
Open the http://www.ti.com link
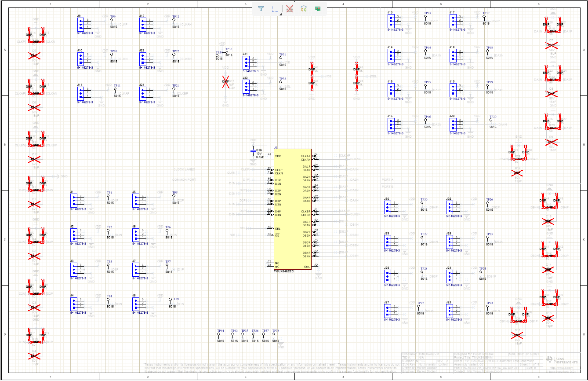[562, 368]
